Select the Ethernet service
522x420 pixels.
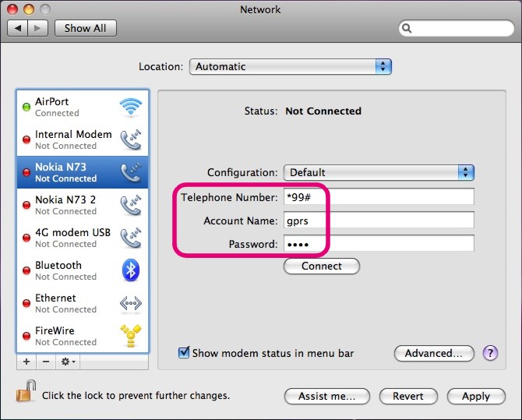coord(83,303)
